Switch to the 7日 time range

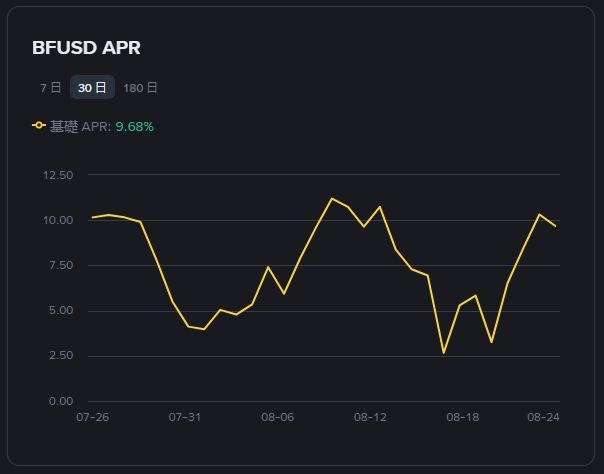(50, 88)
